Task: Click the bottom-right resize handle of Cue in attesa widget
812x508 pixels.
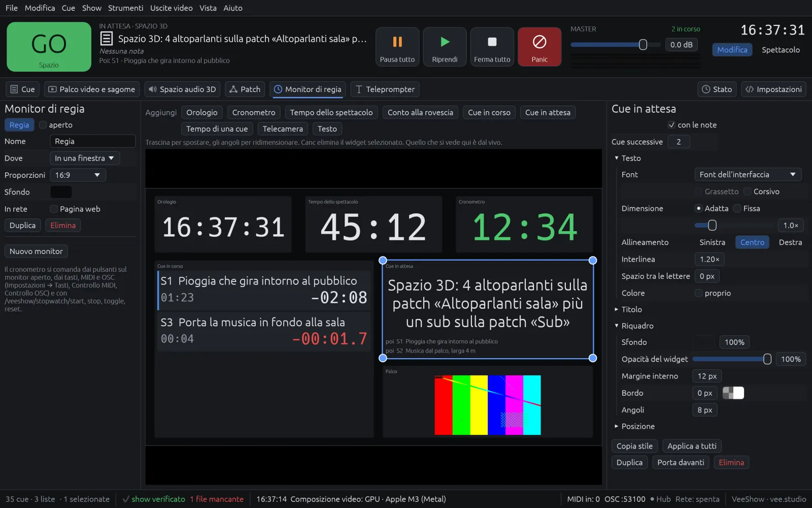Action: click(x=592, y=358)
